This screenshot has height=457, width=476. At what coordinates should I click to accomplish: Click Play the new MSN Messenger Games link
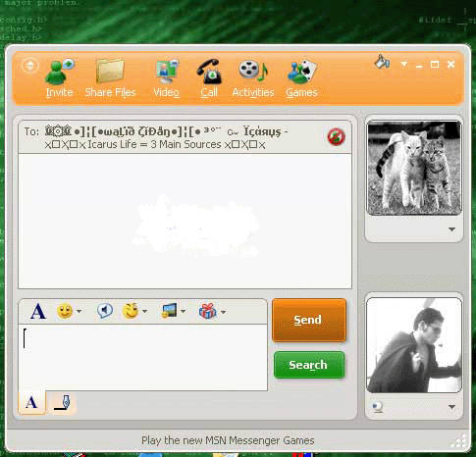[x=228, y=440]
